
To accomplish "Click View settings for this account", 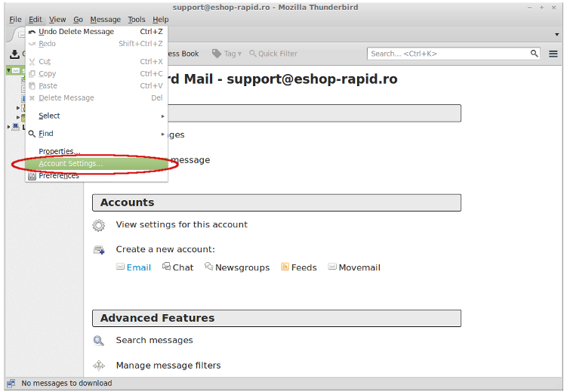I will pyautogui.click(x=181, y=224).
